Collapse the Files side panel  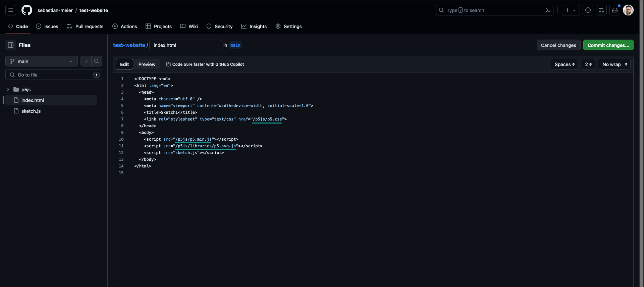(11, 45)
